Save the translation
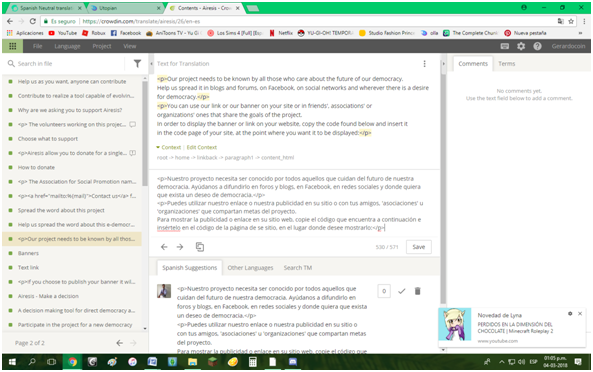The image size is (593, 372). click(x=419, y=247)
